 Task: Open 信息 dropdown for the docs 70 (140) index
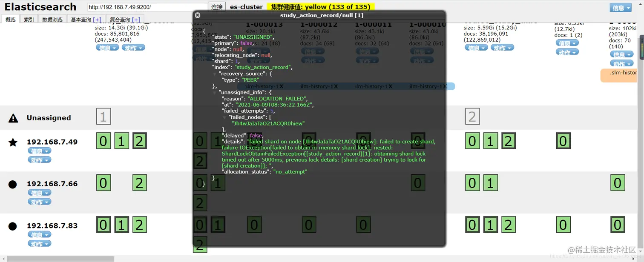click(x=621, y=54)
